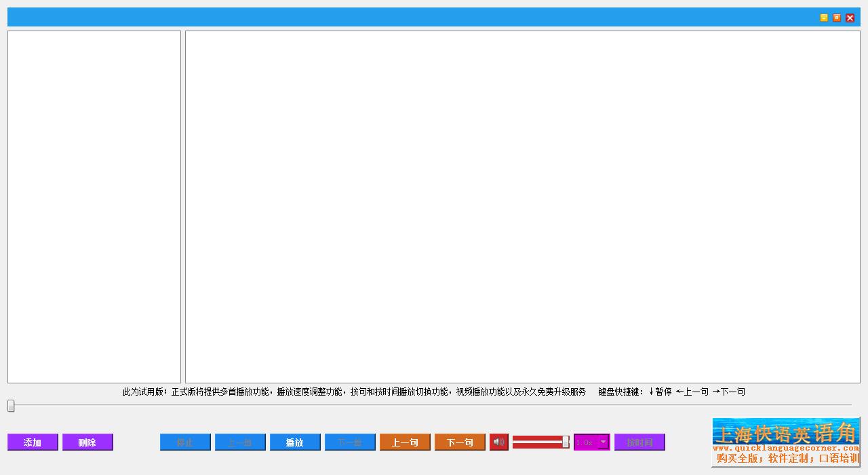This screenshot has width=868, height=475.
Task: Maximize the window with the orange button
Action: pos(837,18)
